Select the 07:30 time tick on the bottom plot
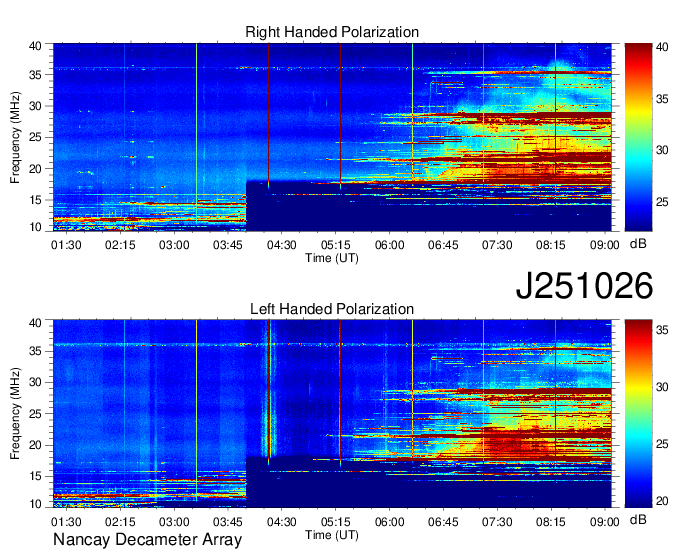 click(x=497, y=522)
